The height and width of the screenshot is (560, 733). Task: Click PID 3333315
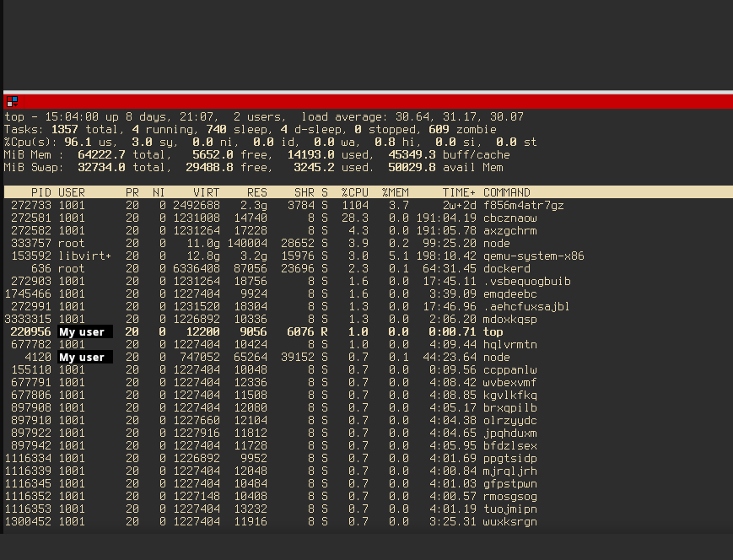pos(28,319)
